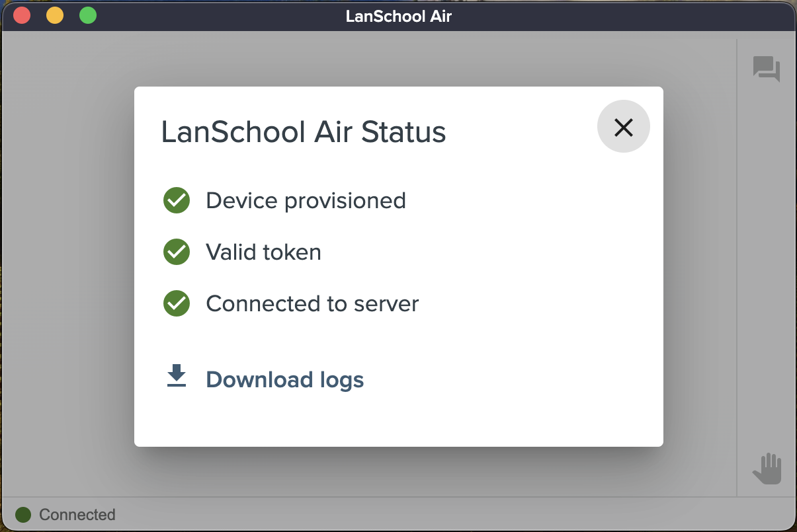Screen dimensions: 797x532
Task: Click the Valid token label
Action: pyautogui.click(x=263, y=252)
